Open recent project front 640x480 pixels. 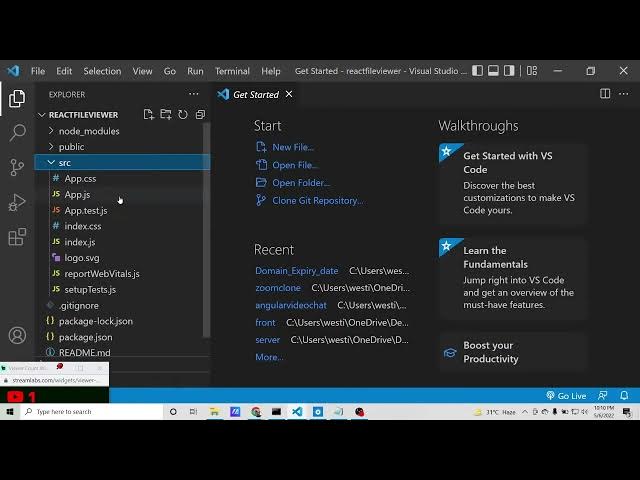pyautogui.click(x=265, y=322)
